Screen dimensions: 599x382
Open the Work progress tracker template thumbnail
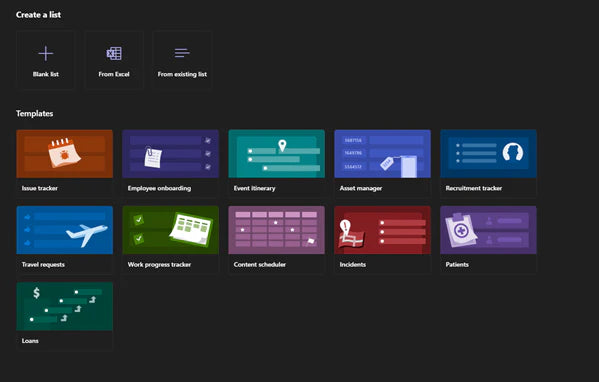click(x=170, y=230)
